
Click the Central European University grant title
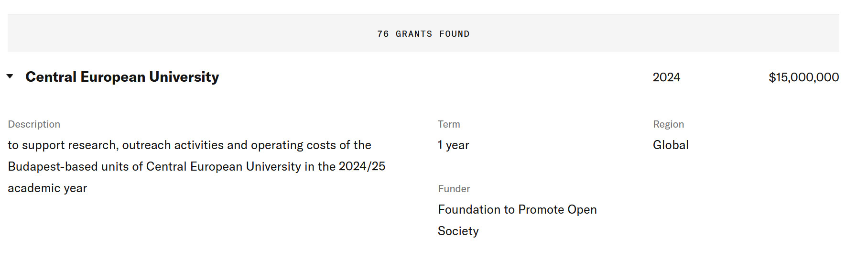122,77
